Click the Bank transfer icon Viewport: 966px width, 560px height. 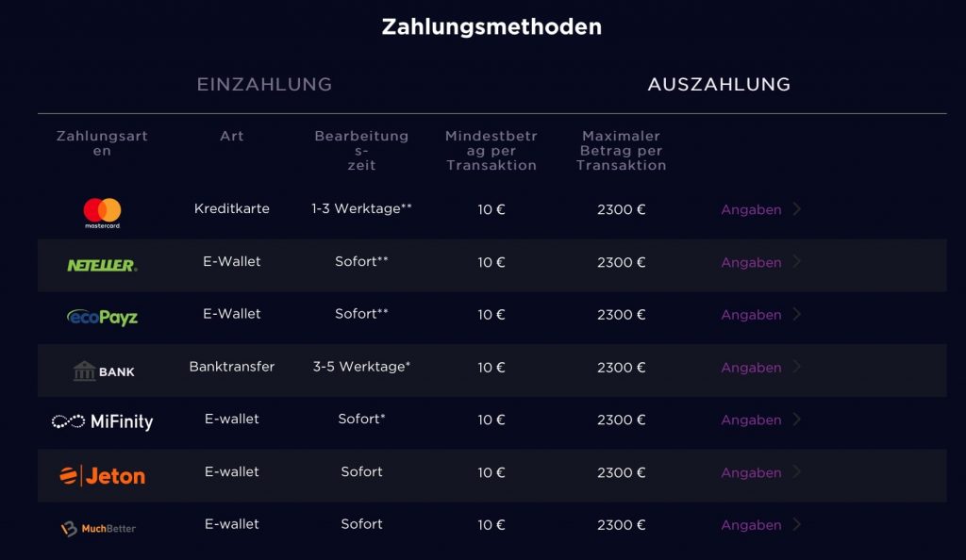pyautogui.click(x=104, y=371)
